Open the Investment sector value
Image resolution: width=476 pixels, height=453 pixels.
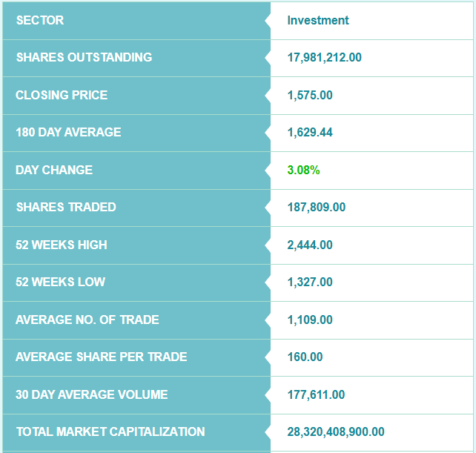[x=318, y=20]
